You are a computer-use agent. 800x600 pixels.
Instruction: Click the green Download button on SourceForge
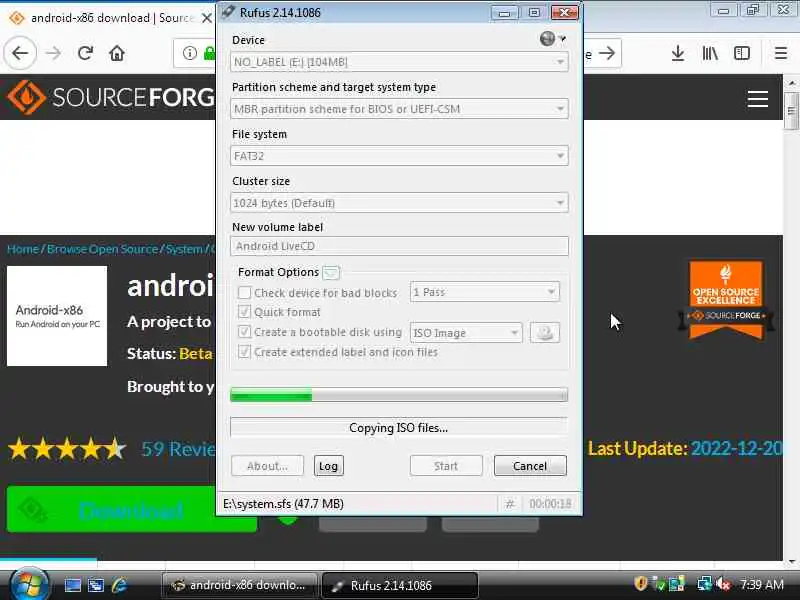[132, 509]
